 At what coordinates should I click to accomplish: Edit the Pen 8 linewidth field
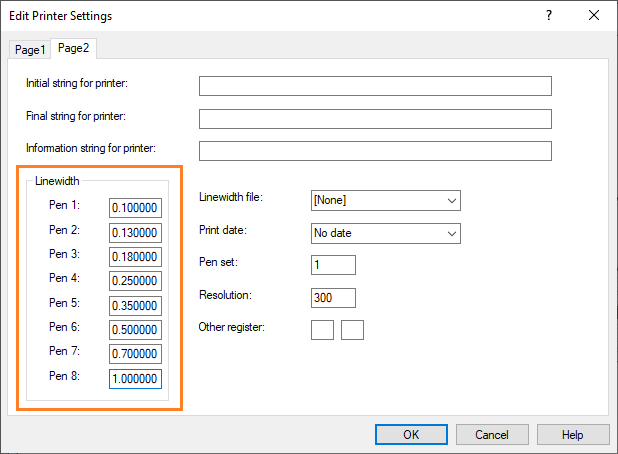point(135,377)
